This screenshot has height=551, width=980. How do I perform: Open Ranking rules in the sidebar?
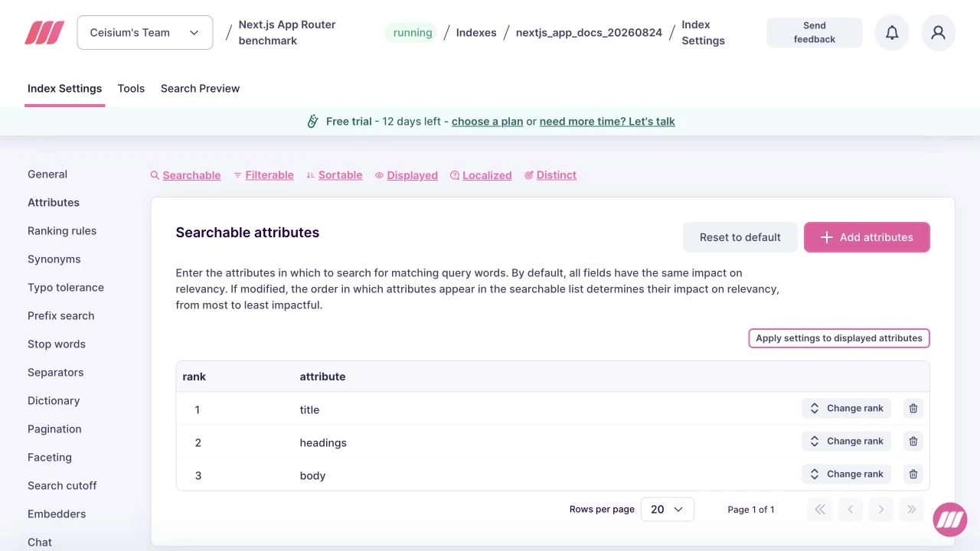click(x=62, y=231)
